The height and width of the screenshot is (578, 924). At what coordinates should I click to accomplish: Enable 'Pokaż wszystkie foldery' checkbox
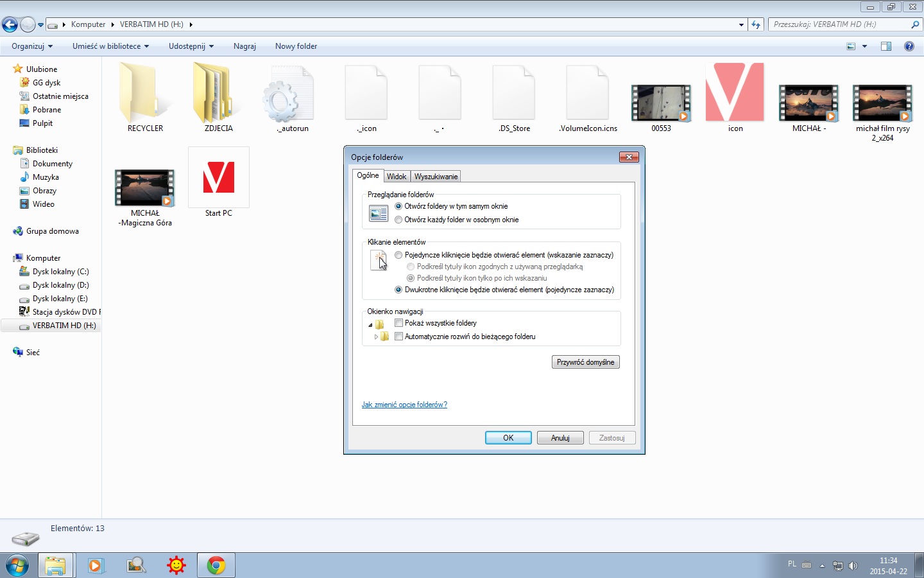(398, 323)
